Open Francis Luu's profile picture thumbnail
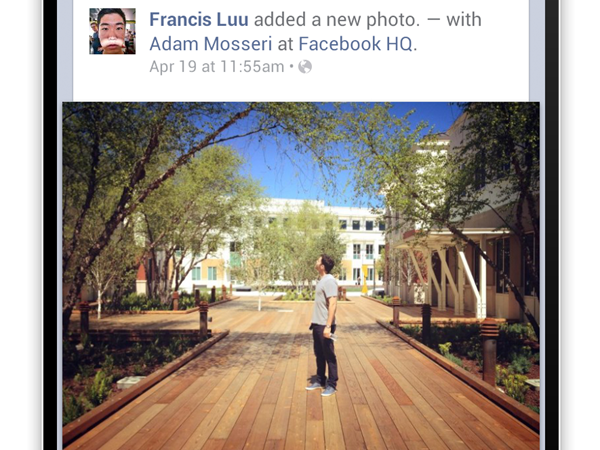600x450 pixels. [112, 31]
